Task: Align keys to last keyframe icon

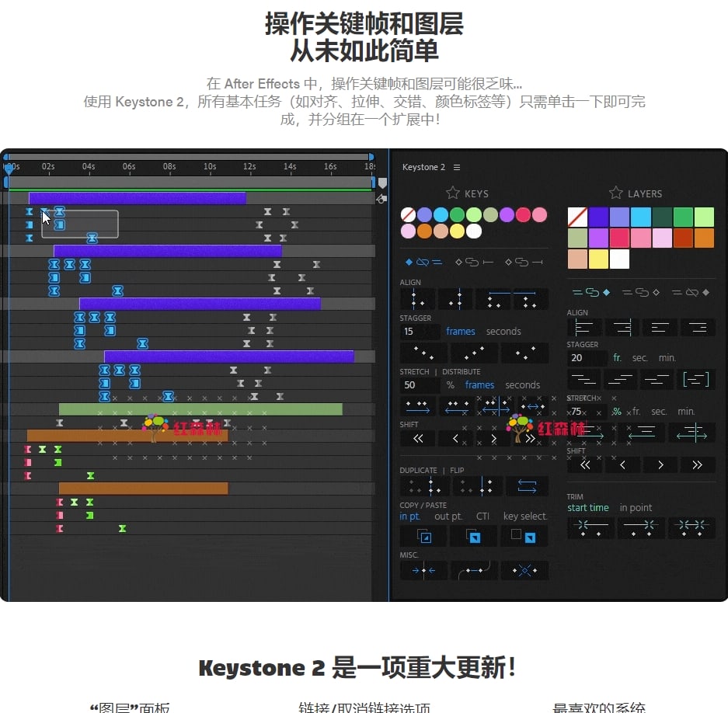Action: point(455,299)
